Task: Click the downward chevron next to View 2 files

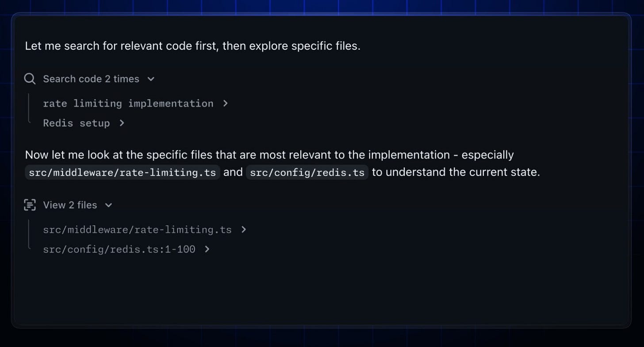Action: (x=109, y=205)
